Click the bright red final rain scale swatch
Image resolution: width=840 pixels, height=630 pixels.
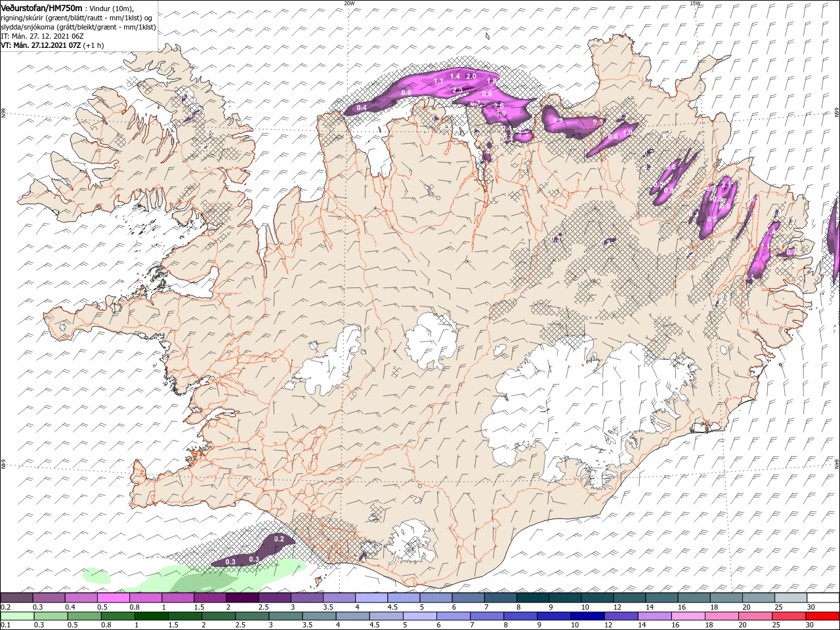822,616
